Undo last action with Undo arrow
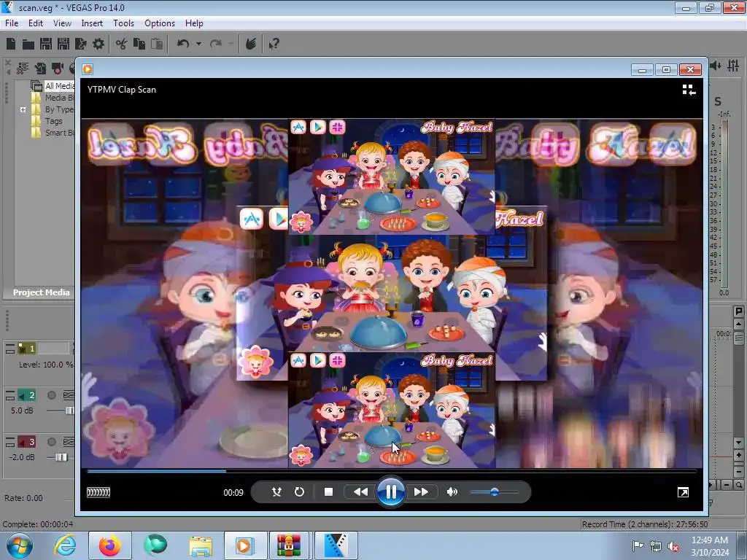The width and height of the screenshot is (747, 560). [x=183, y=44]
